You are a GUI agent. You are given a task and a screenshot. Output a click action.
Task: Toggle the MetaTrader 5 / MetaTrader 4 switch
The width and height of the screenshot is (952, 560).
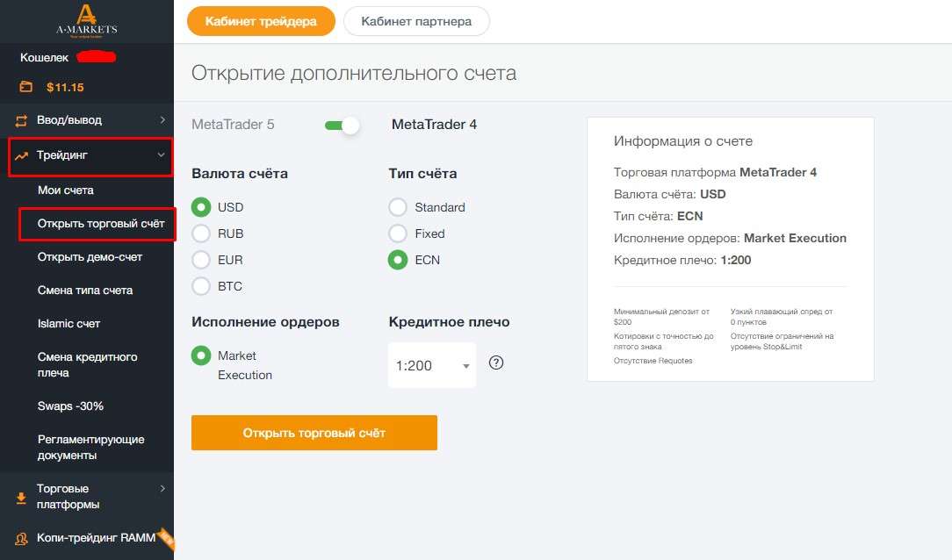(342, 126)
